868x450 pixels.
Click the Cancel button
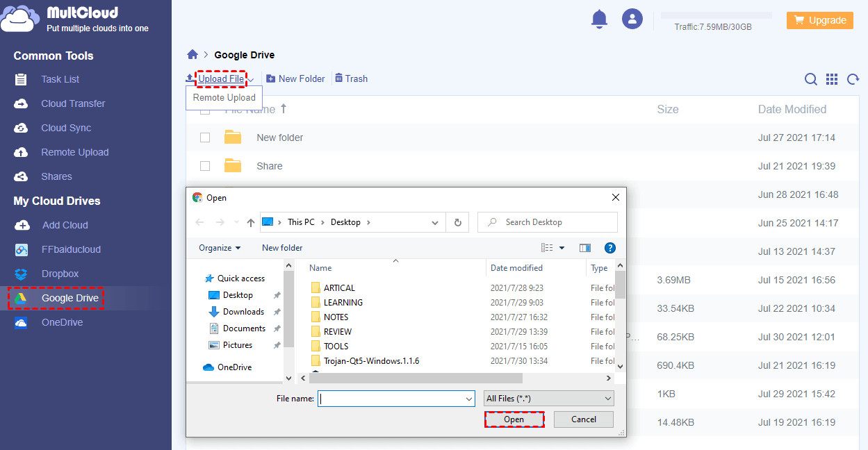[584, 419]
